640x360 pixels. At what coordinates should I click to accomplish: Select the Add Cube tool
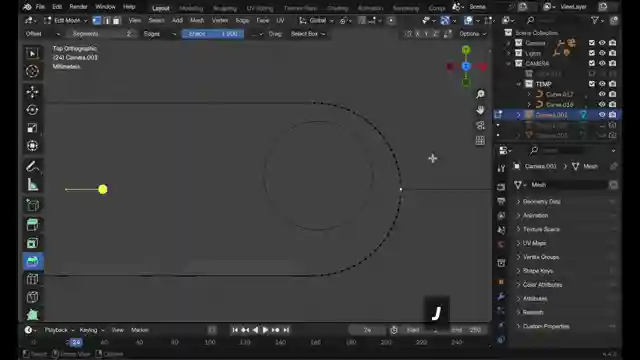[x=32, y=205]
